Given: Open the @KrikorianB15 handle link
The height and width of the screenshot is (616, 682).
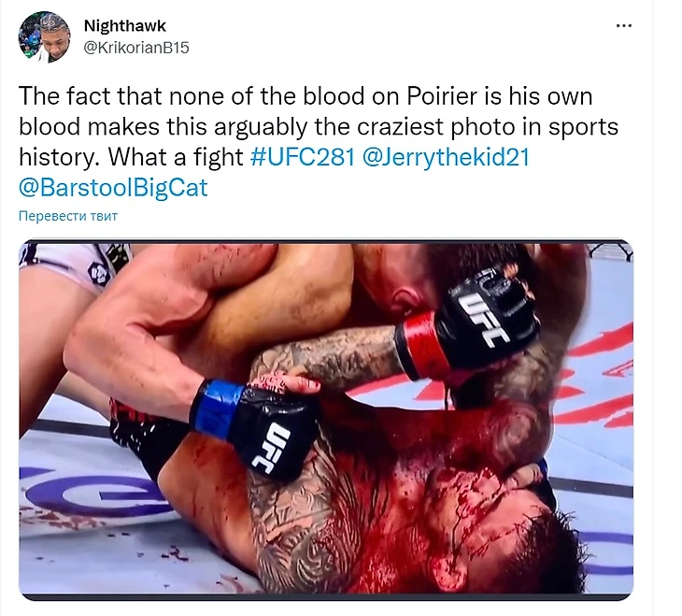Looking at the screenshot, I should (136, 48).
